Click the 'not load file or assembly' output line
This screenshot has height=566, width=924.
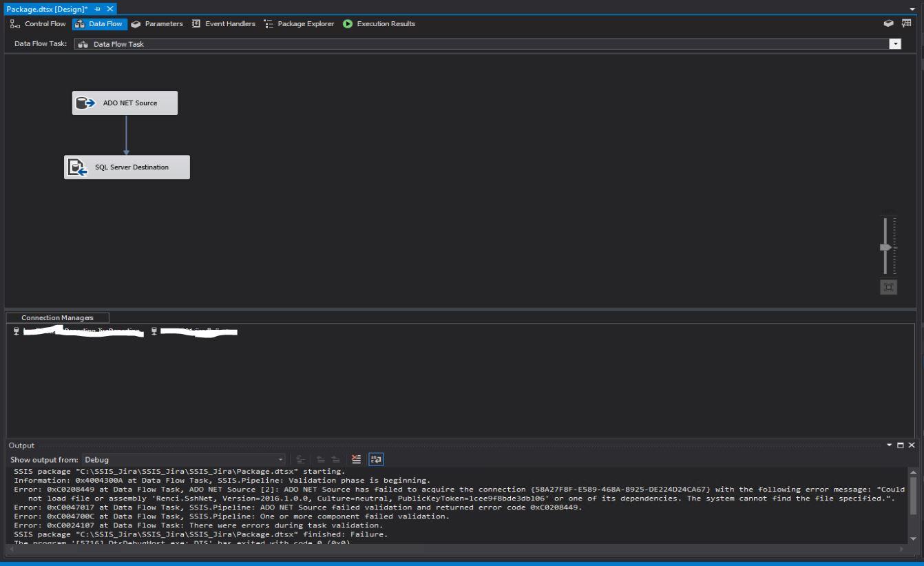coord(461,498)
